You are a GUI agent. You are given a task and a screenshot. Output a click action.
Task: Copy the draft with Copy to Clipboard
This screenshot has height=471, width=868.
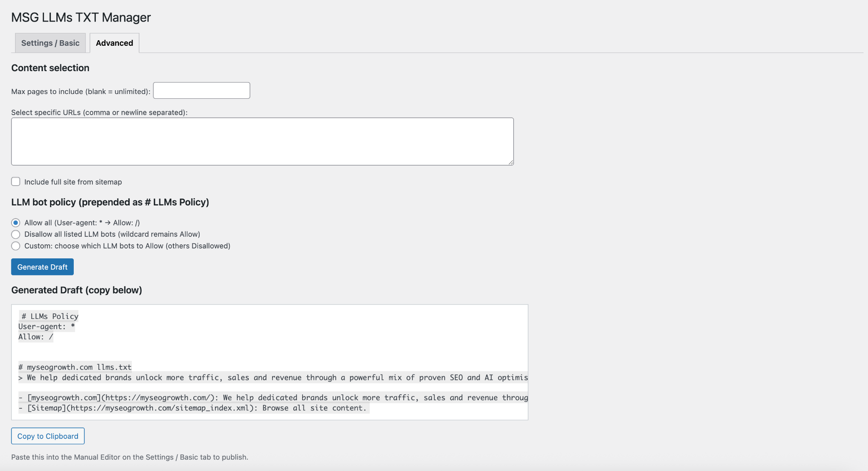48,436
